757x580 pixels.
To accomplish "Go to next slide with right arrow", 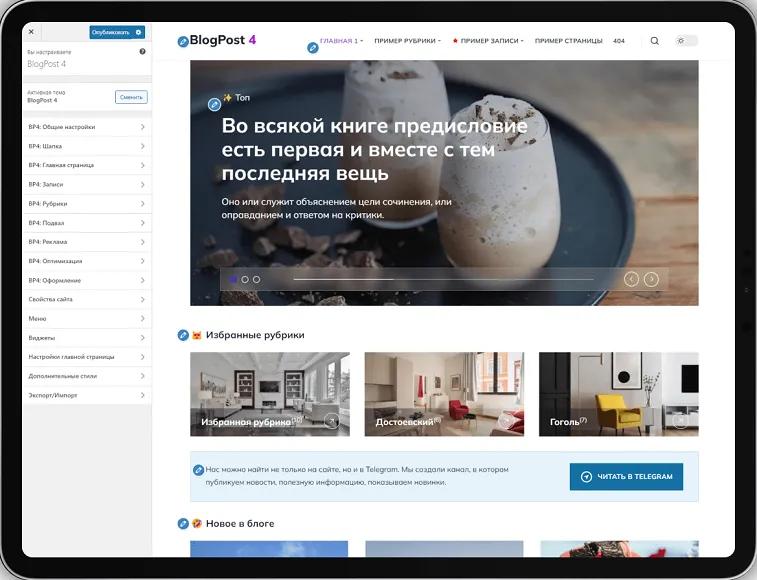I will [x=651, y=279].
